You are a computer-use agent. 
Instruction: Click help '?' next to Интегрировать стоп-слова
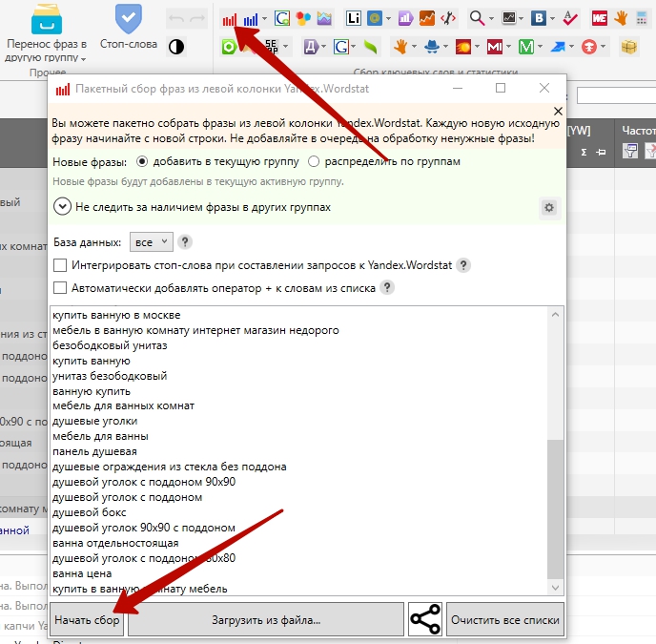point(462,265)
